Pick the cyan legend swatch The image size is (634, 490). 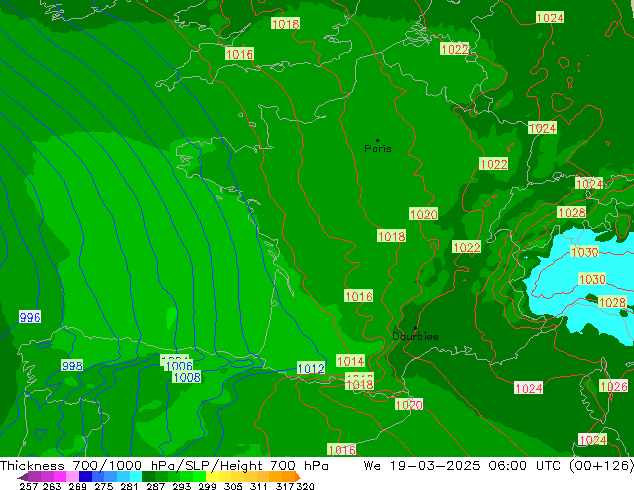click(135, 476)
